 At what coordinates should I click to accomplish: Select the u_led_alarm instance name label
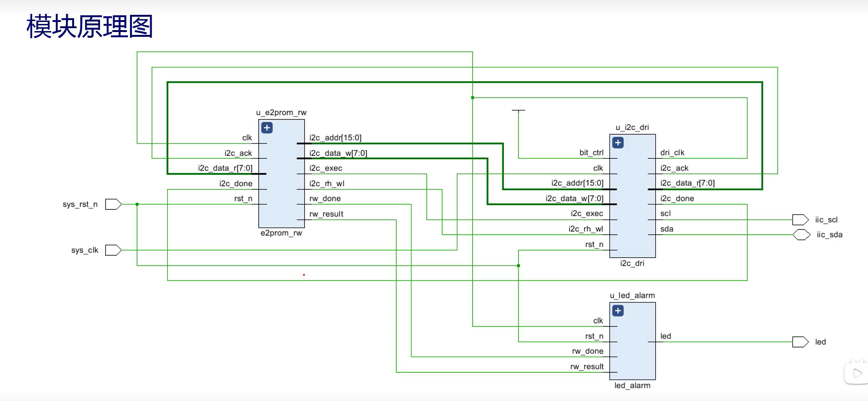coord(632,296)
